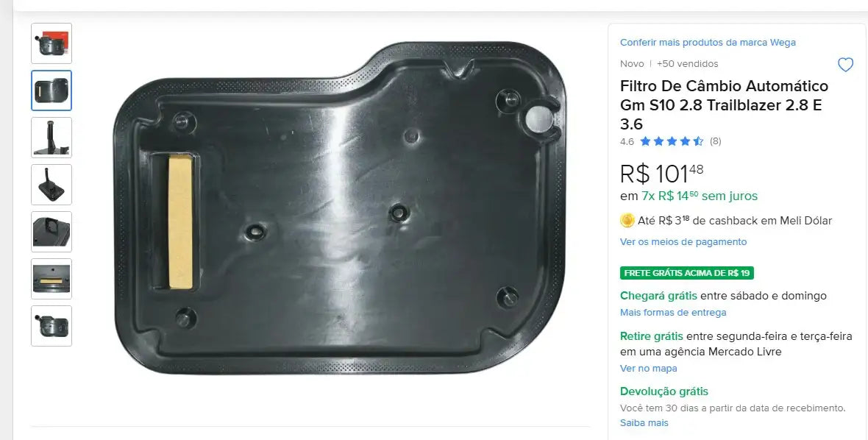Open Mais formas de entrega link
Image resolution: width=868 pixels, height=440 pixels.
[673, 313]
